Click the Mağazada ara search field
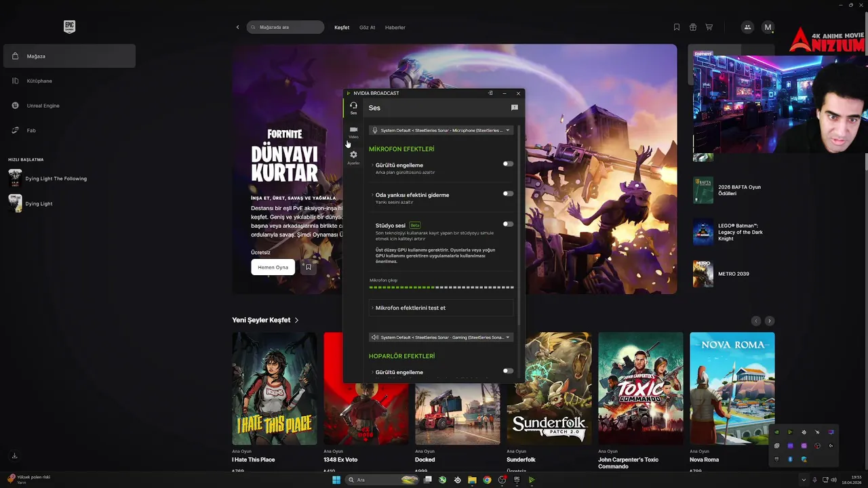The width and height of the screenshot is (868, 488). (285, 27)
